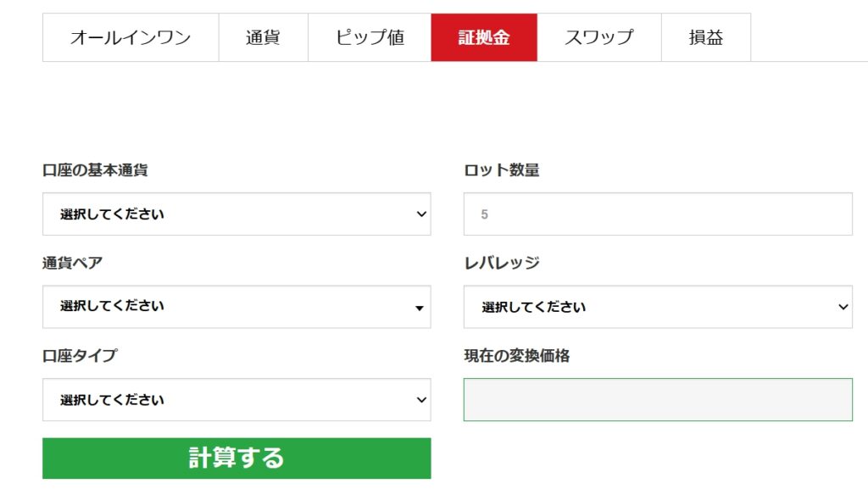Open the オールインワン tab
Screen dimensions: 868x489
[x=131, y=37]
